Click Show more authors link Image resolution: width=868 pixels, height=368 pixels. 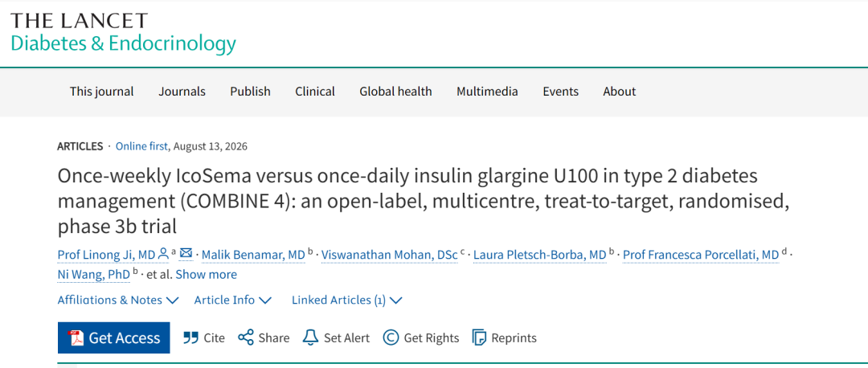pos(206,275)
